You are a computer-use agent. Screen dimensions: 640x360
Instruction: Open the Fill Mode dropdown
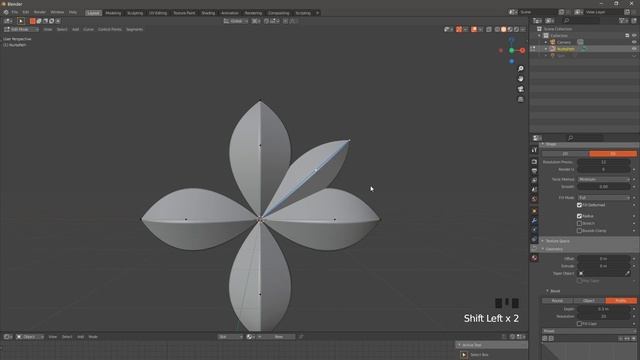point(604,198)
